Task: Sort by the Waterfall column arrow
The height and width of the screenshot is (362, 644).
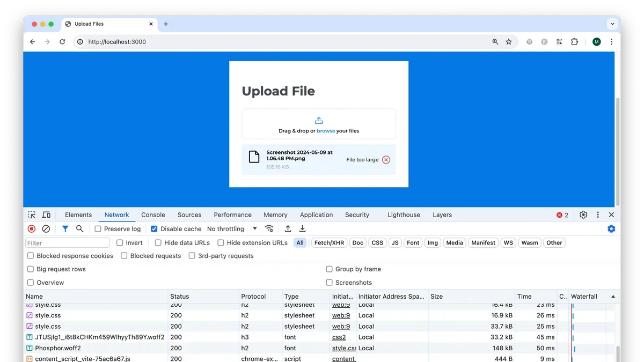Action: click(613, 297)
